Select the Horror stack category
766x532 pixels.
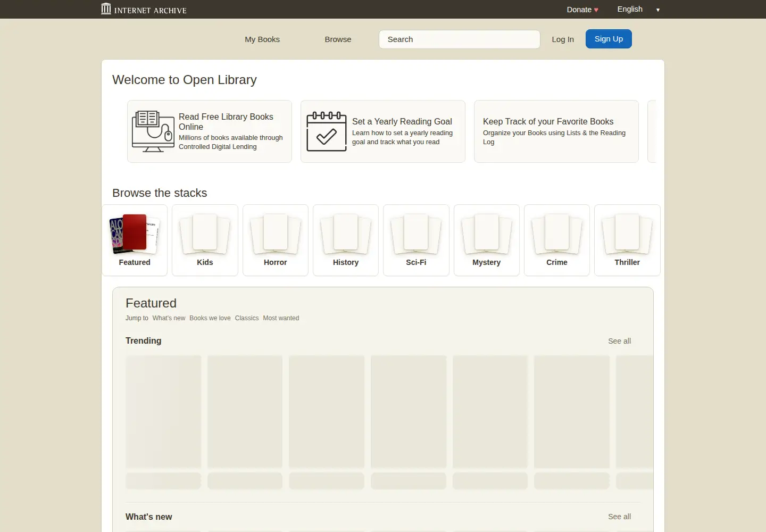[276, 240]
